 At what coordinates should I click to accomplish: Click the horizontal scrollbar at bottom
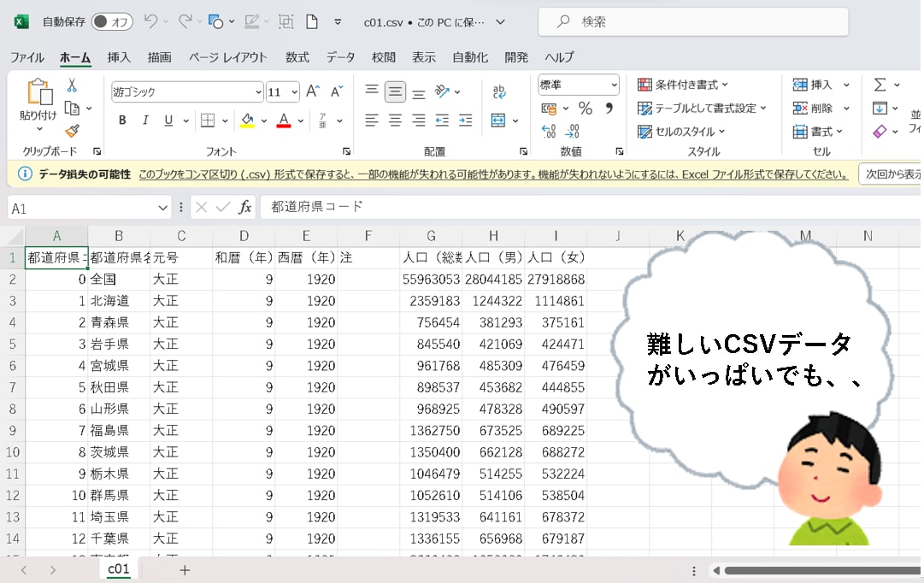pyautogui.click(x=822, y=571)
